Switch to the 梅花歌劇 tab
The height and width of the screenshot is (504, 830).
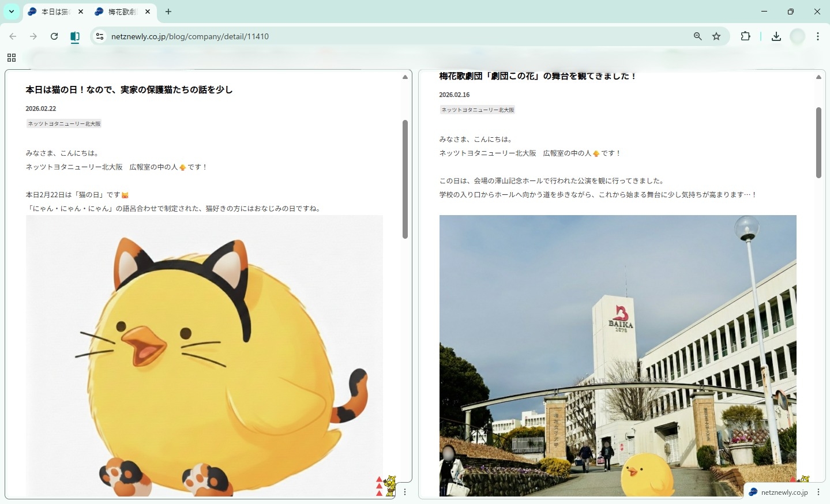point(122,12)
